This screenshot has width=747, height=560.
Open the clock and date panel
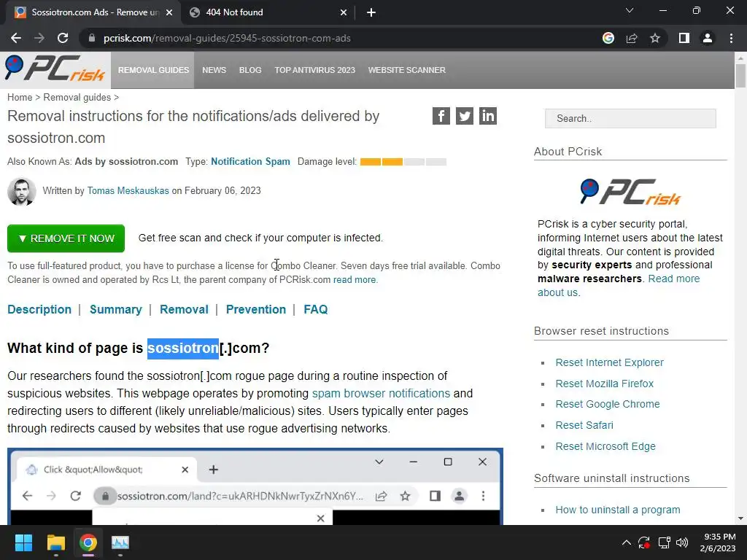[718, 542]
